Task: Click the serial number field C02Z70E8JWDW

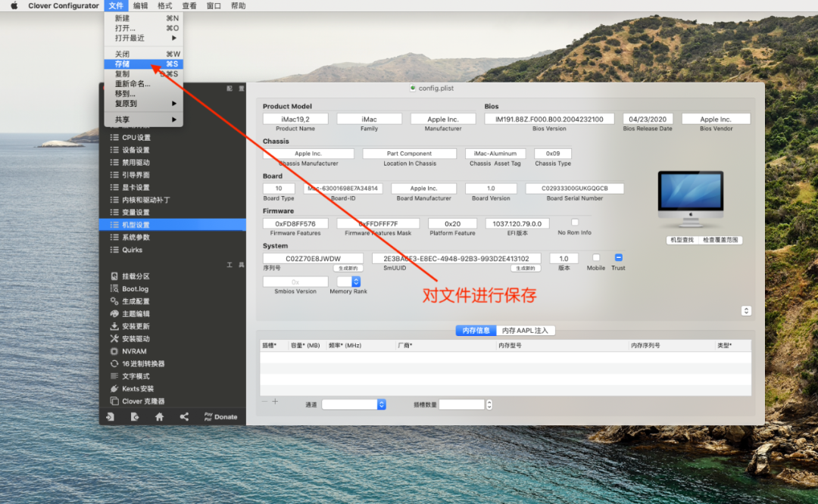Action: (313, 259)
